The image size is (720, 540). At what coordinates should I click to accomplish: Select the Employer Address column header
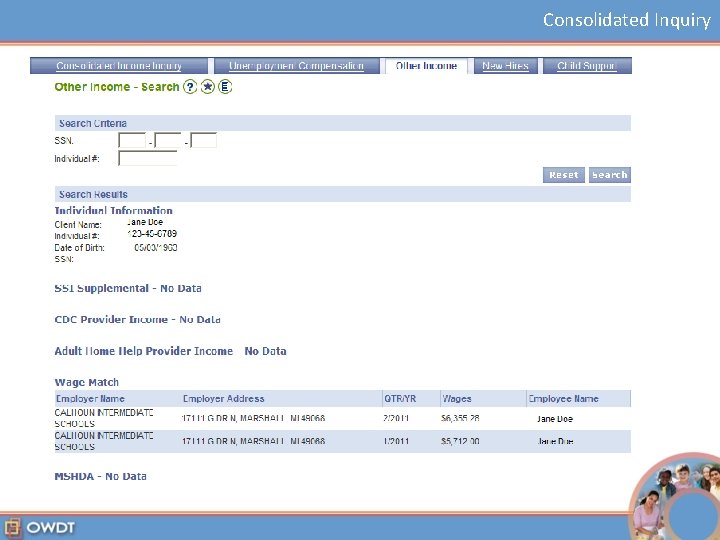coord(224,399)
